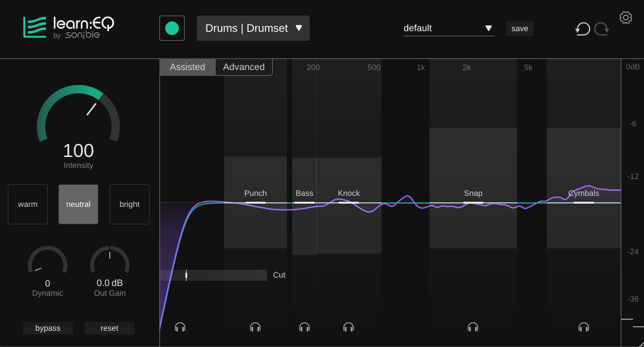Open the settings gear icon
Viewport: 644px width, 347px height.
click(x=625, y=18)
